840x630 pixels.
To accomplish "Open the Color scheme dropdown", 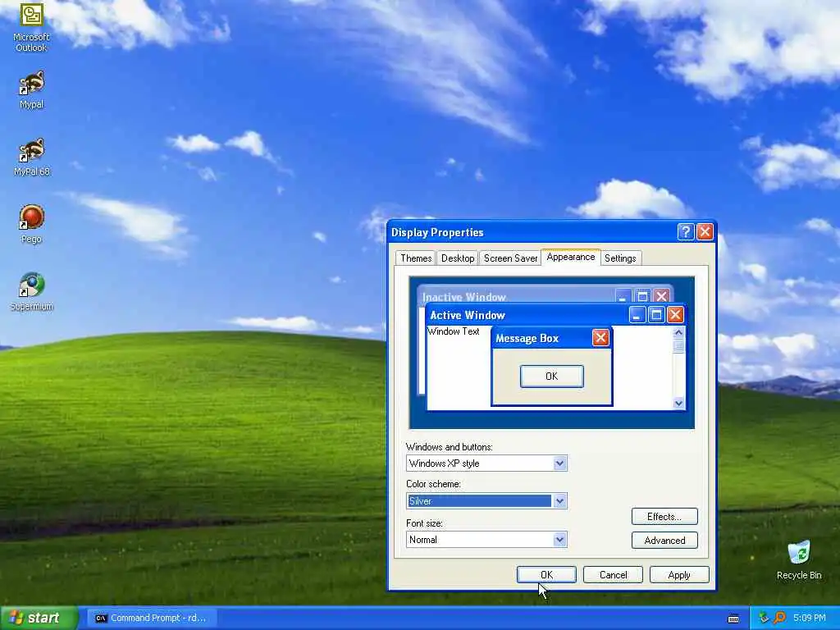I will (559, 501).
